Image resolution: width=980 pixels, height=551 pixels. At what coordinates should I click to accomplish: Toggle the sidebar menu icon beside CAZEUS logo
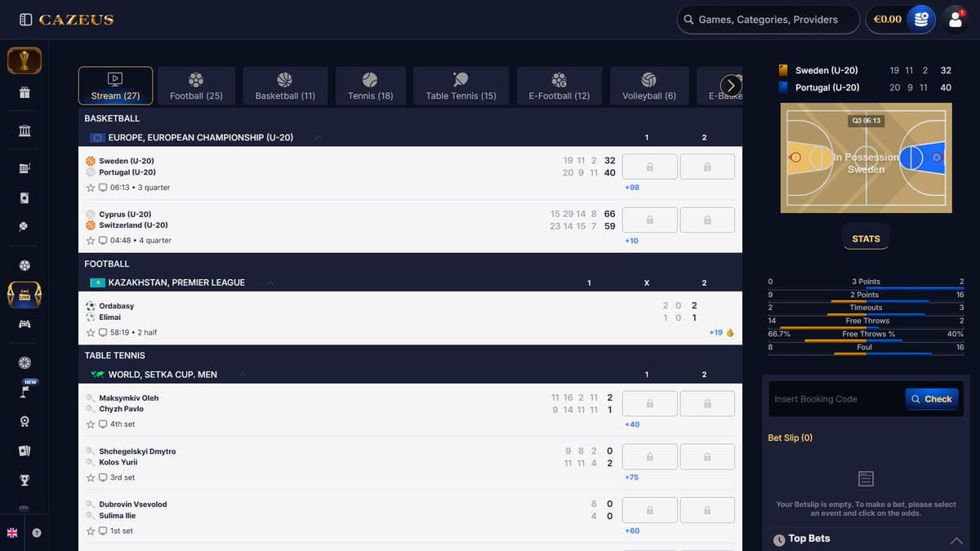pos(25,20)
